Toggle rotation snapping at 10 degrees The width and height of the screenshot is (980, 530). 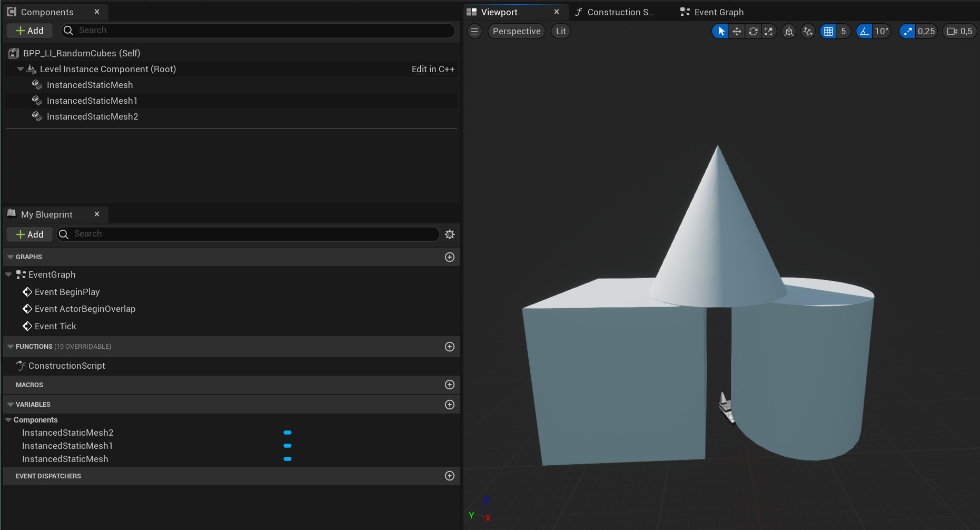pyautogui.click(x=864, y=31)
